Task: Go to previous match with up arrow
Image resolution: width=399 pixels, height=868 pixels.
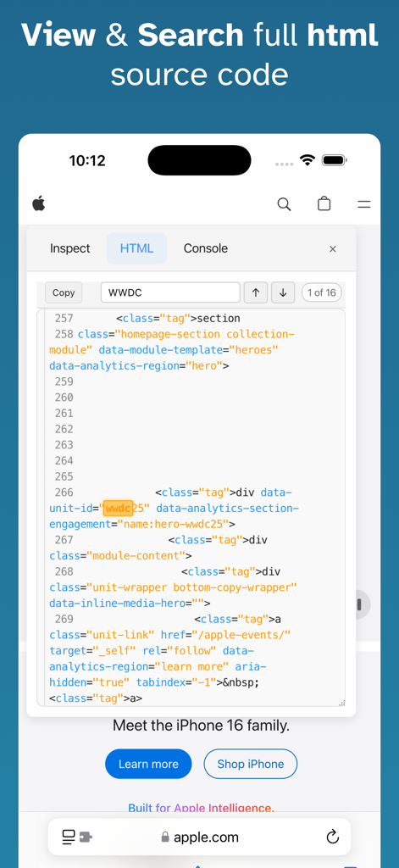Action: (256, 292)
